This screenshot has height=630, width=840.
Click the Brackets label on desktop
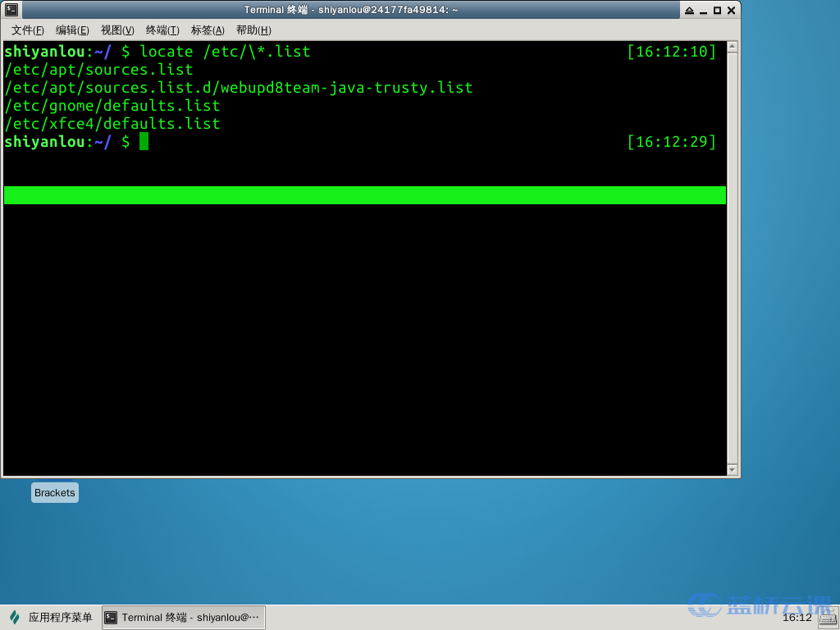pyautogui.click(x=55, y=493)
